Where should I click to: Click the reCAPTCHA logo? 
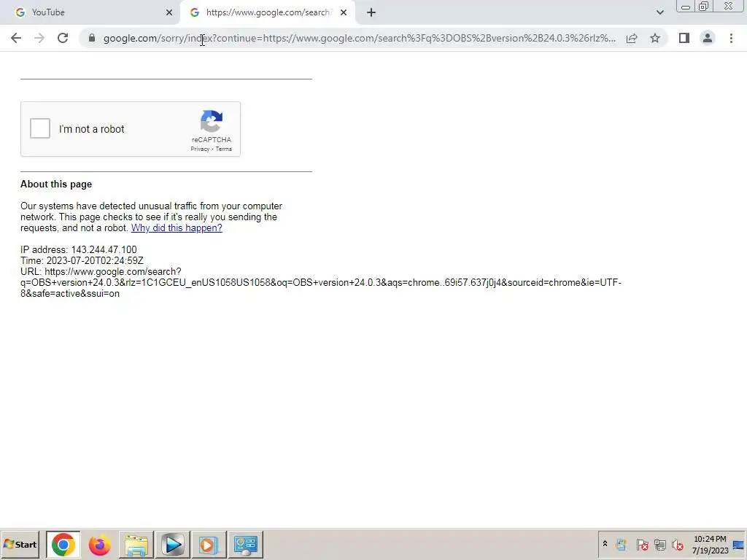212,121
